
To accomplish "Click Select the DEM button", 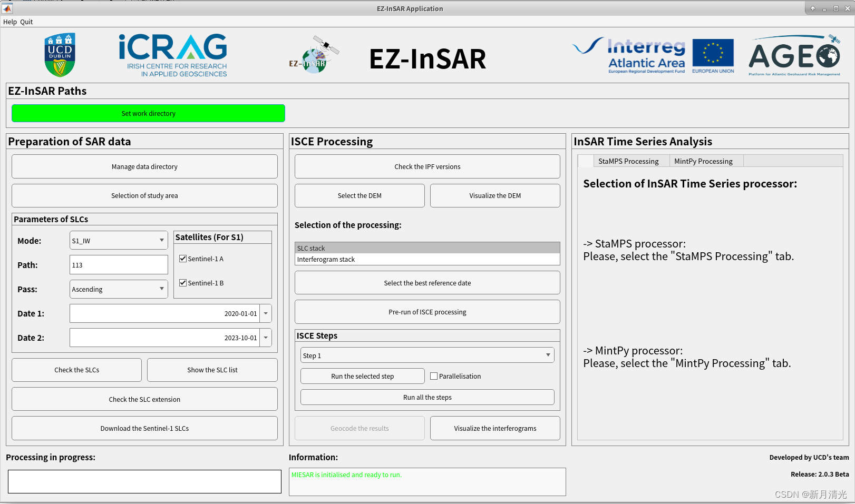I will (360, 195).
